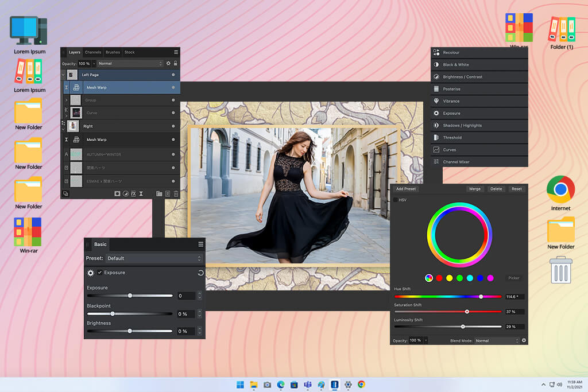
Task: Toggle the HSV checkbox
Action: pyautogui.click(x=395, y=200)
